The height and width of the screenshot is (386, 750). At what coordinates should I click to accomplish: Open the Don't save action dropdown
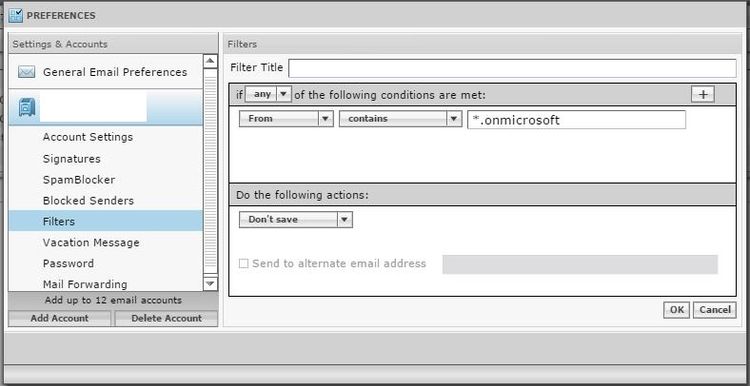(296, 220)
